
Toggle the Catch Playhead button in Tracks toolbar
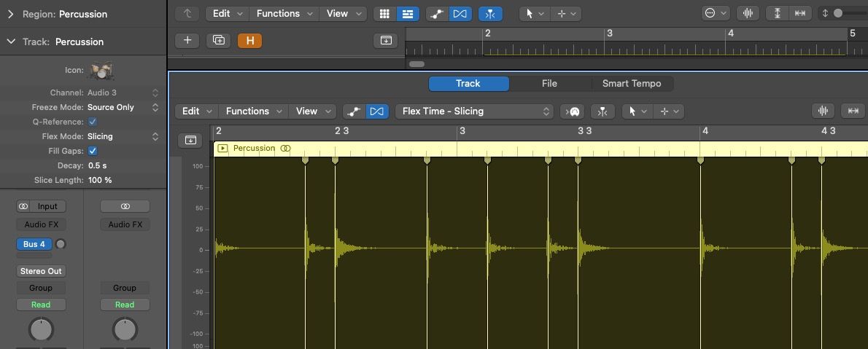click(490, 13)
